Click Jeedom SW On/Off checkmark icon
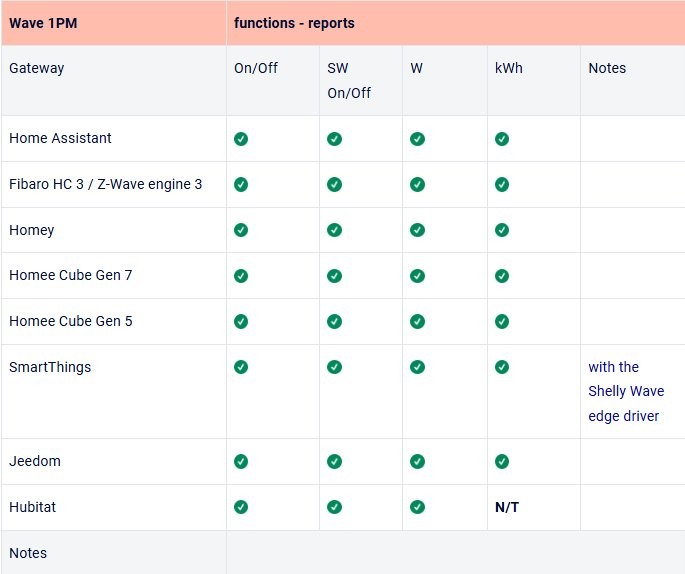685x574 pixels. click(334, 461)
